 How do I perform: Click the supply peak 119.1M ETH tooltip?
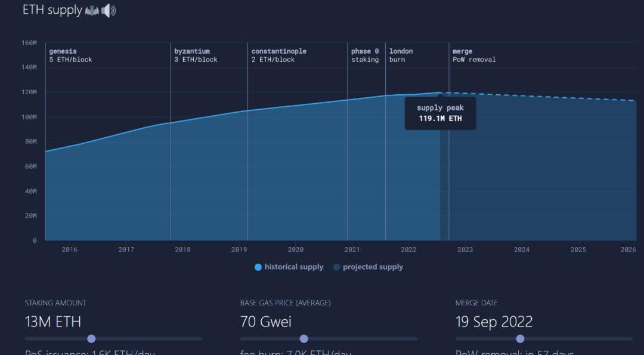pyautogui.click(x=440, y=113)
